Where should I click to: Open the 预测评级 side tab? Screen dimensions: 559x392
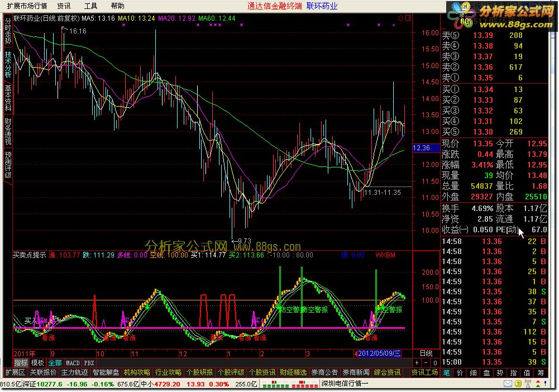pos(8,165)
